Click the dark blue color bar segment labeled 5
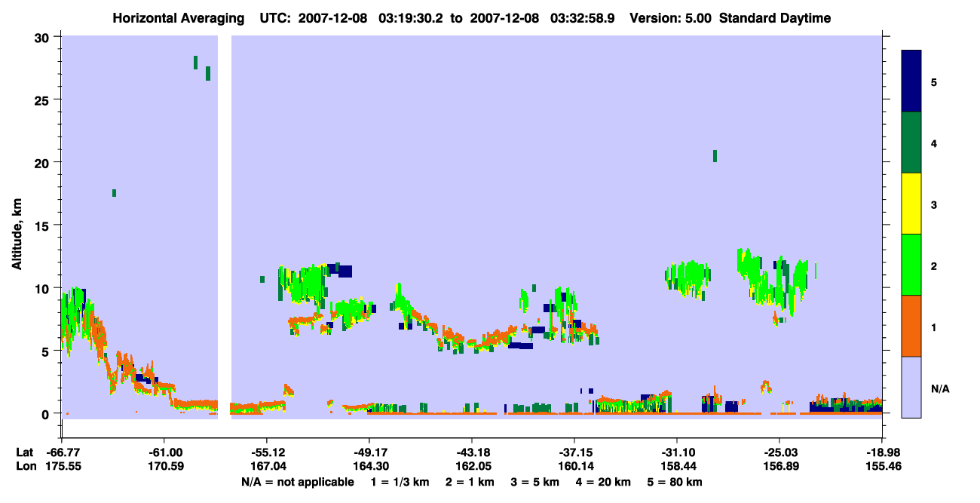The height and width of the screenshot is (503, 980). (911, 81)
